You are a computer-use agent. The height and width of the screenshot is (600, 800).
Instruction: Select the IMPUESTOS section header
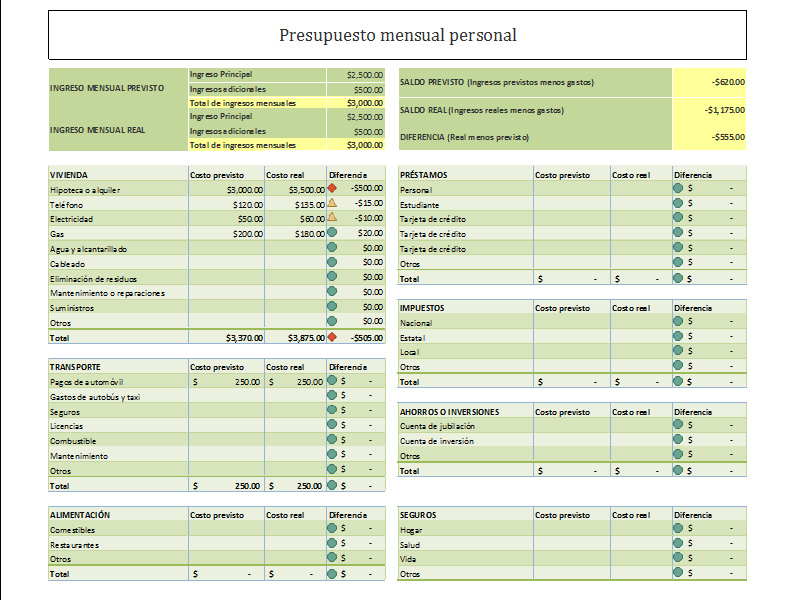[x=422, y=308]
